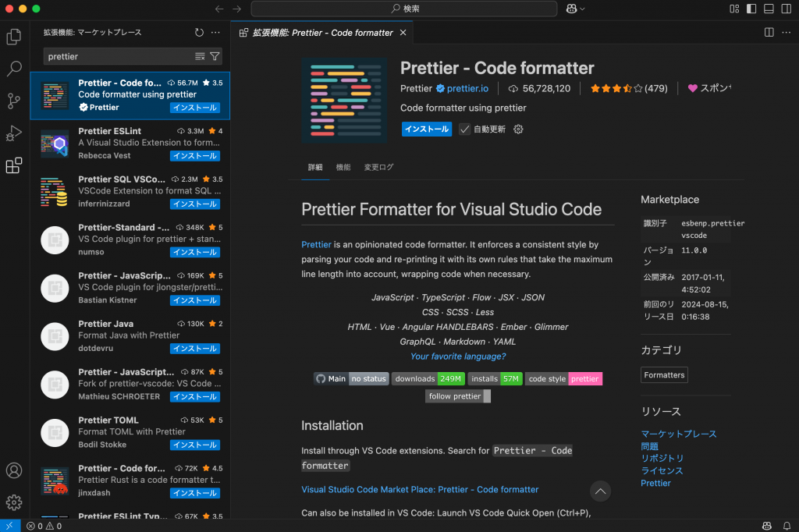This screenshot has height=532, width=799.
Task: Install Prettier Java extension
Action: tap(194, 349)
